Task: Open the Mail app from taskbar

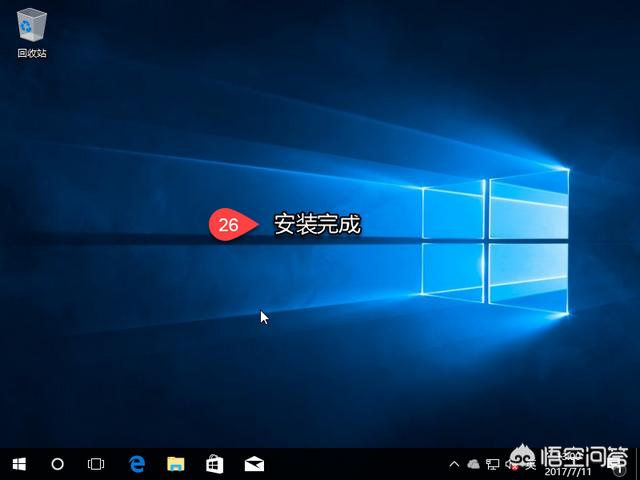Action: [x=254, y=464]
